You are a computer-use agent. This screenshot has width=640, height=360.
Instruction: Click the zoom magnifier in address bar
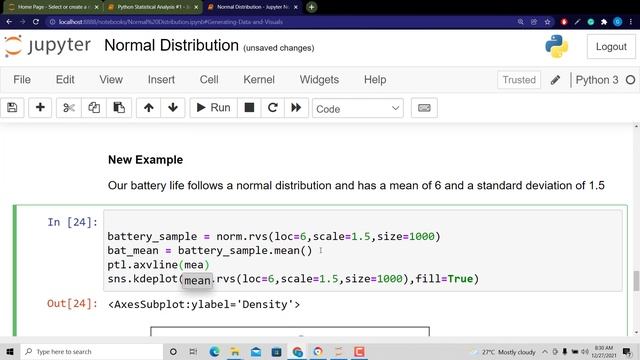click(x=520, y=22)
